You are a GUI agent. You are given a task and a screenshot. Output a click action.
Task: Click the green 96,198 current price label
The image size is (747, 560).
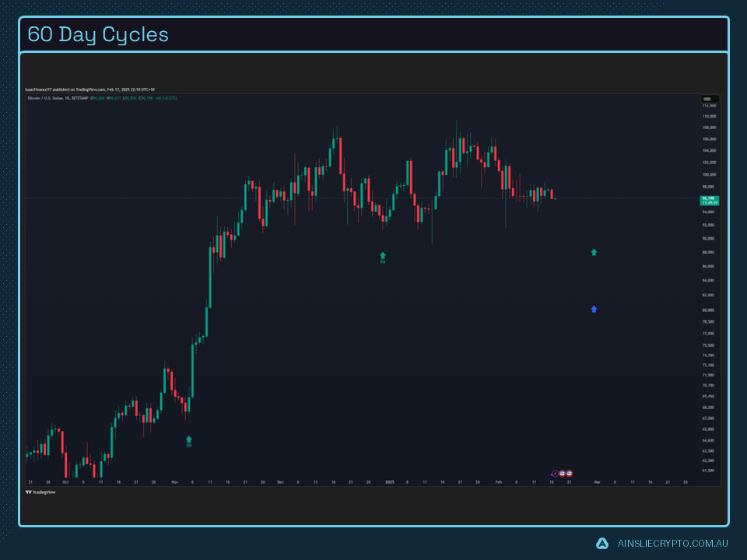point(708,197)
